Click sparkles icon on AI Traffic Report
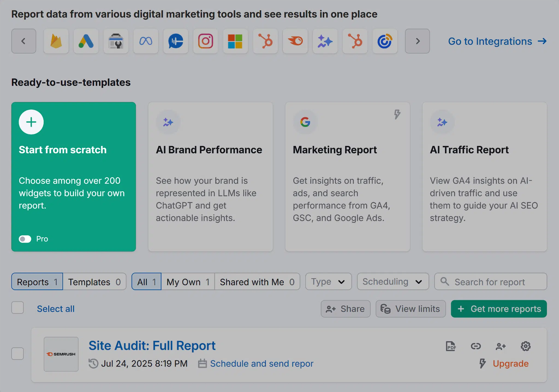 click(442, 122)
